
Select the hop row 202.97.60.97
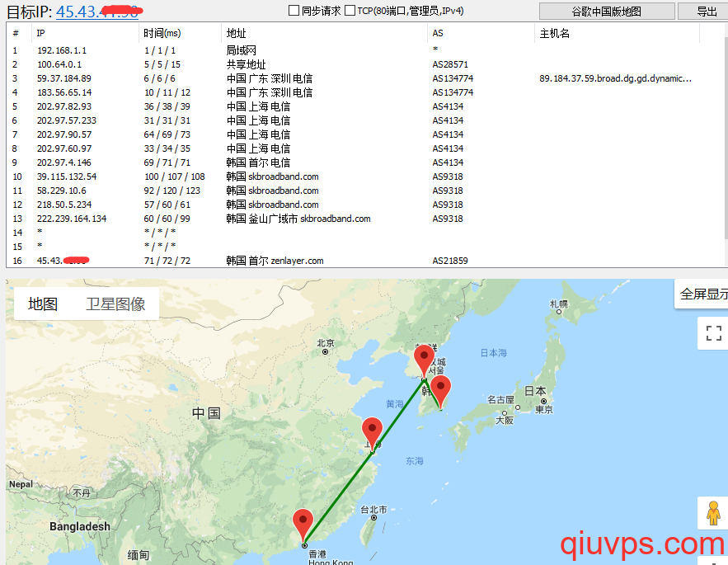(x=366, y=148)
